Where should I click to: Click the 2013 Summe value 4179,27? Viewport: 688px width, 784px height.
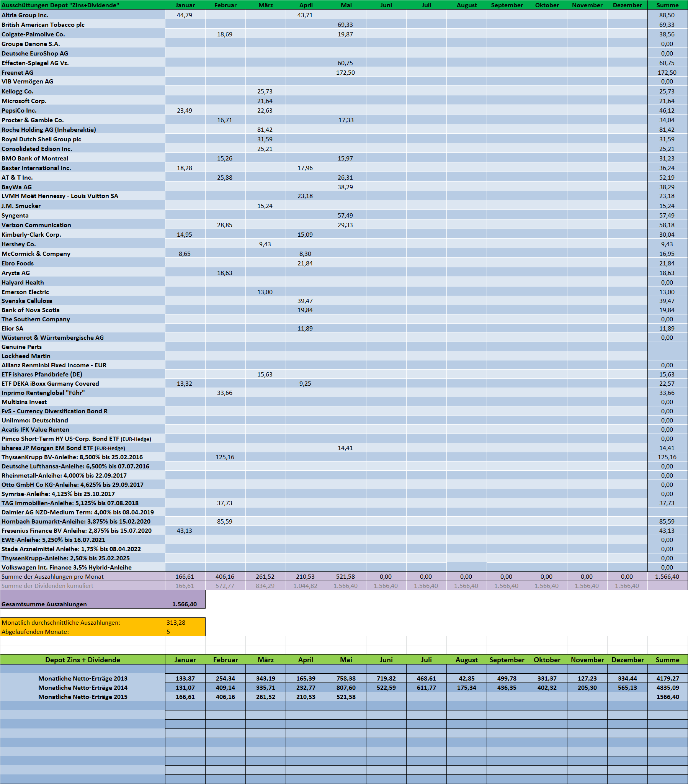pyautogui.click(x=668, y=679)
